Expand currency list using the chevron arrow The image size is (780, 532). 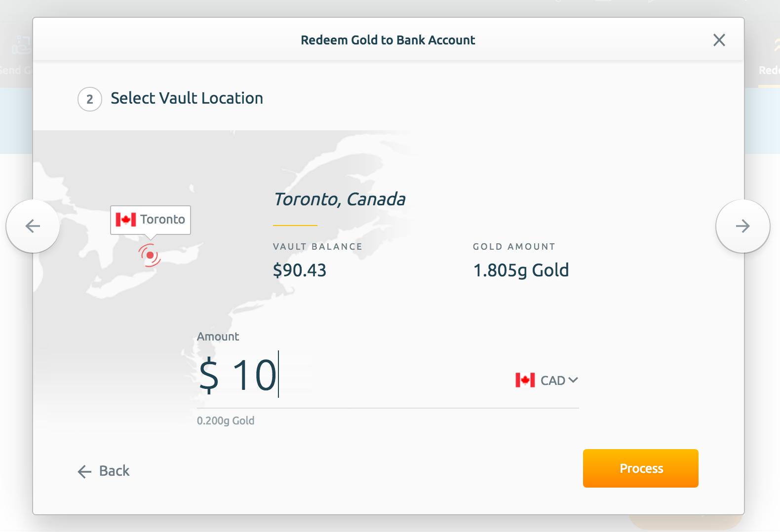[573, 380]
